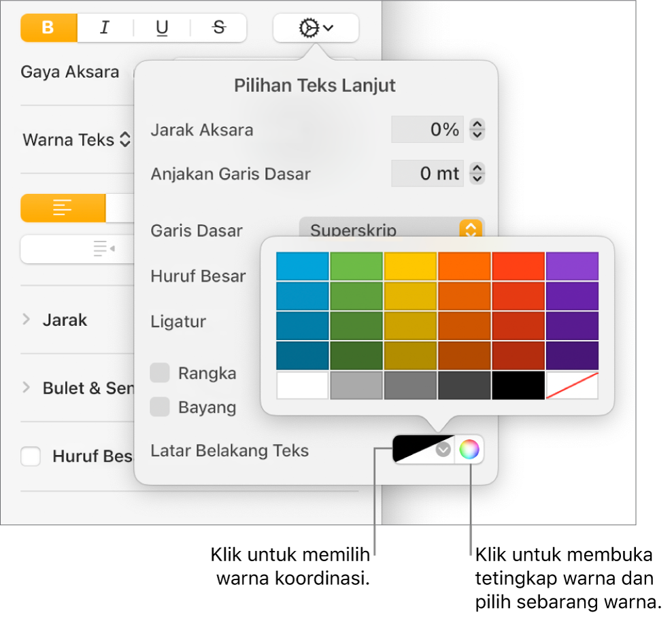Click the Pilihan Teks Lanjut title
672x621 pixels.
315,86
